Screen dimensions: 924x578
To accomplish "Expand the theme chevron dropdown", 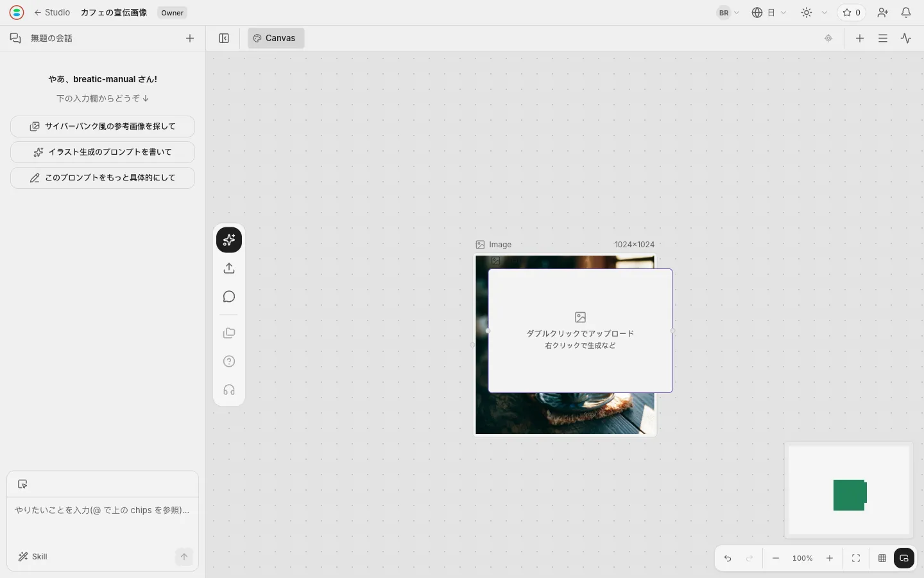I will (x=825, y=13).
